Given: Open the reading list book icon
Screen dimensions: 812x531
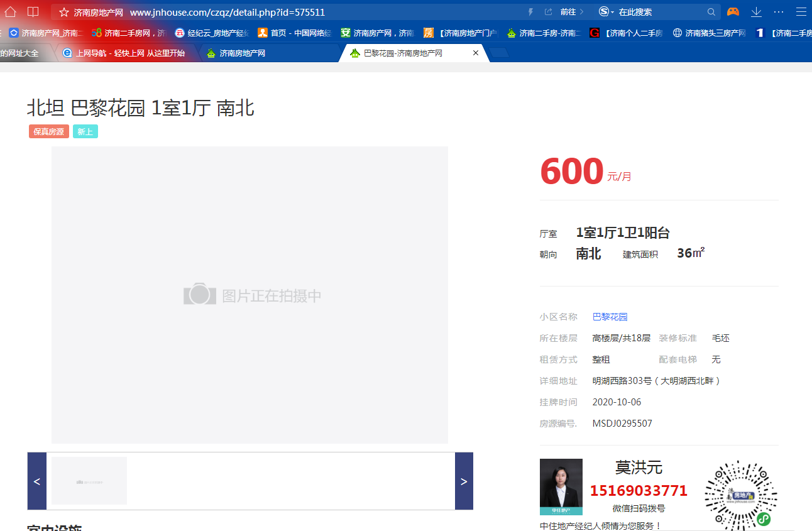Looking at the screenshot, I should pyautogui.click(x=33, y=12).
